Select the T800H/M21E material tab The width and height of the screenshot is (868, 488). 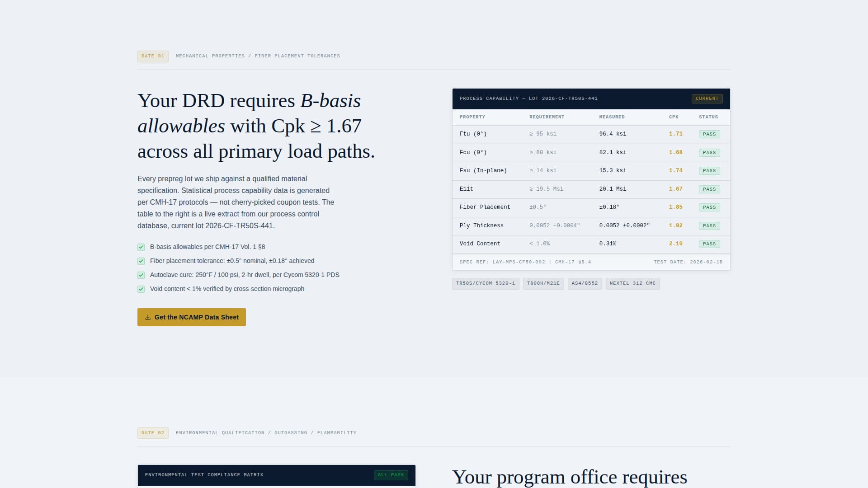(x=543, y=283)
